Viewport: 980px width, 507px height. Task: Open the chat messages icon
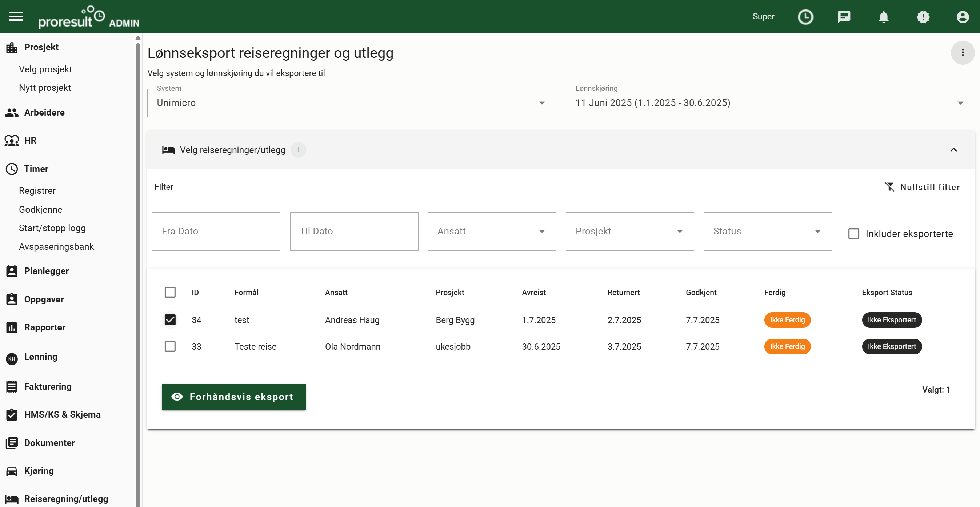tap(844, 17)
